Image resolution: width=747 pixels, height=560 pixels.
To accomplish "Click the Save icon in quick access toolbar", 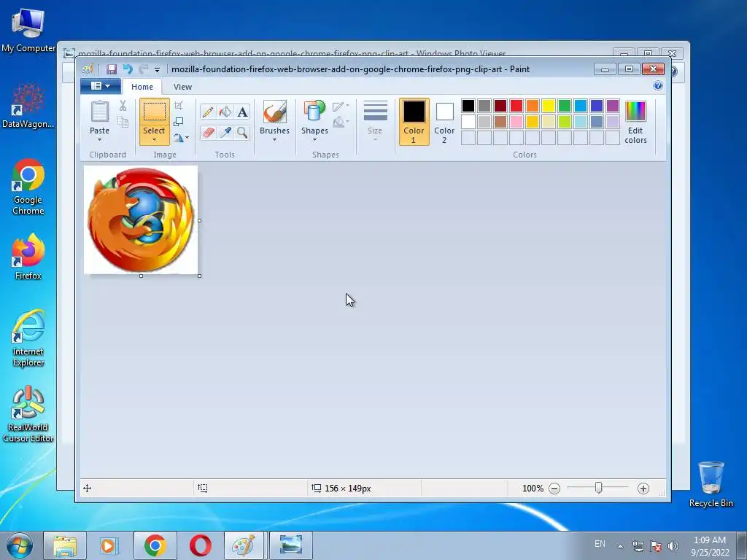I will (x=111, y=69).
